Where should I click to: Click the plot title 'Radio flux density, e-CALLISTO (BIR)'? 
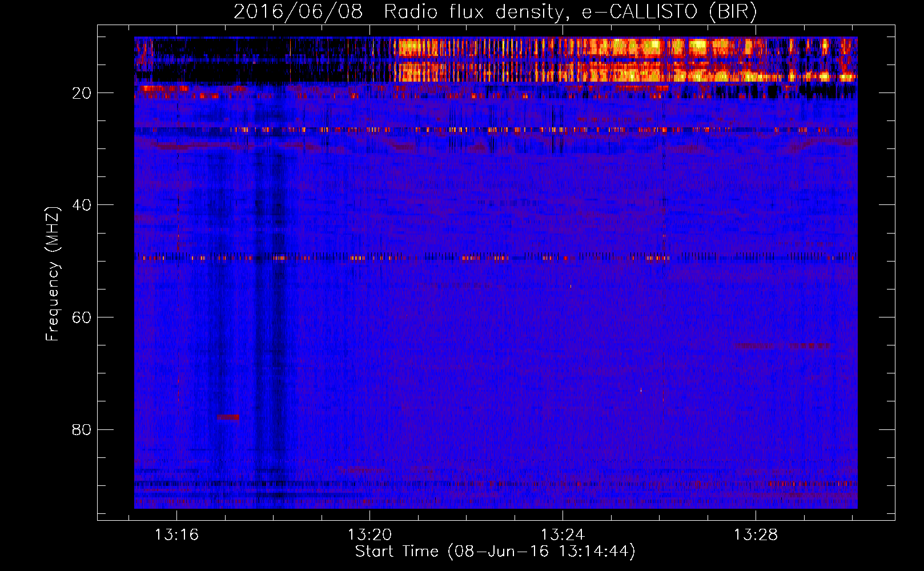(570, 12)
